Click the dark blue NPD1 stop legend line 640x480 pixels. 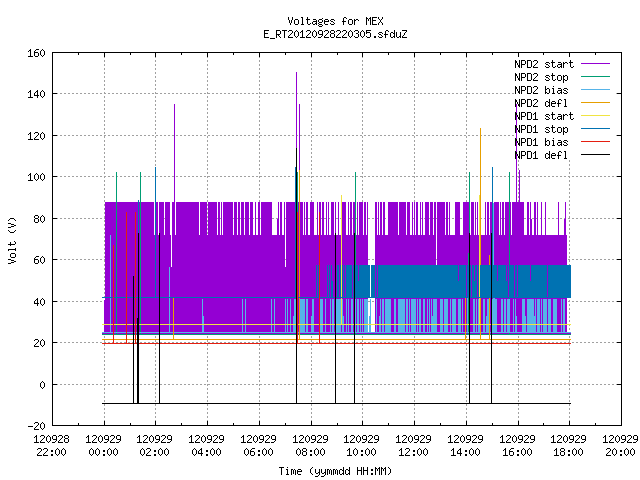tap(595, 129)
